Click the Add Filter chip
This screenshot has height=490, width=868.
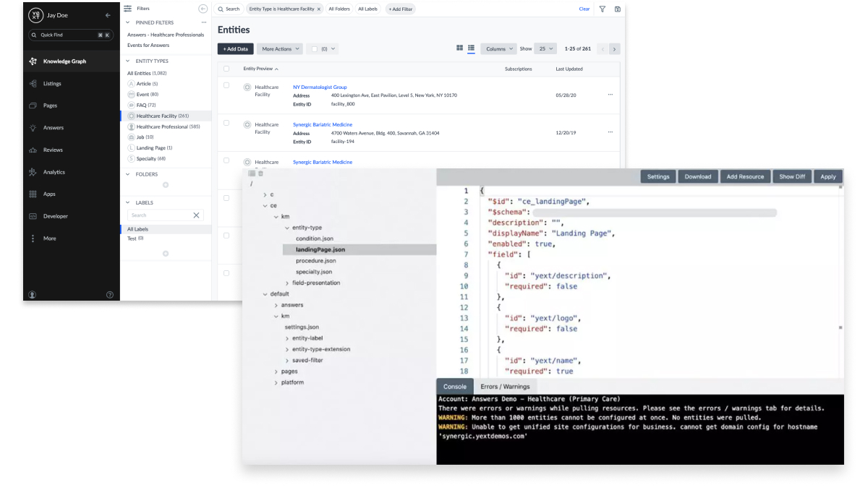coord(401,9)
